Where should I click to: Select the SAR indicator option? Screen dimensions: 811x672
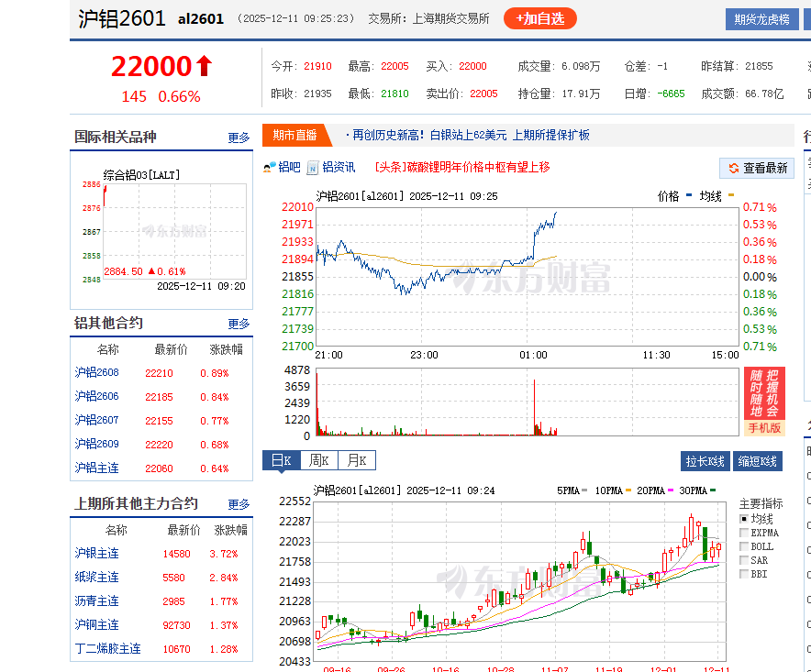click(744, 560)
